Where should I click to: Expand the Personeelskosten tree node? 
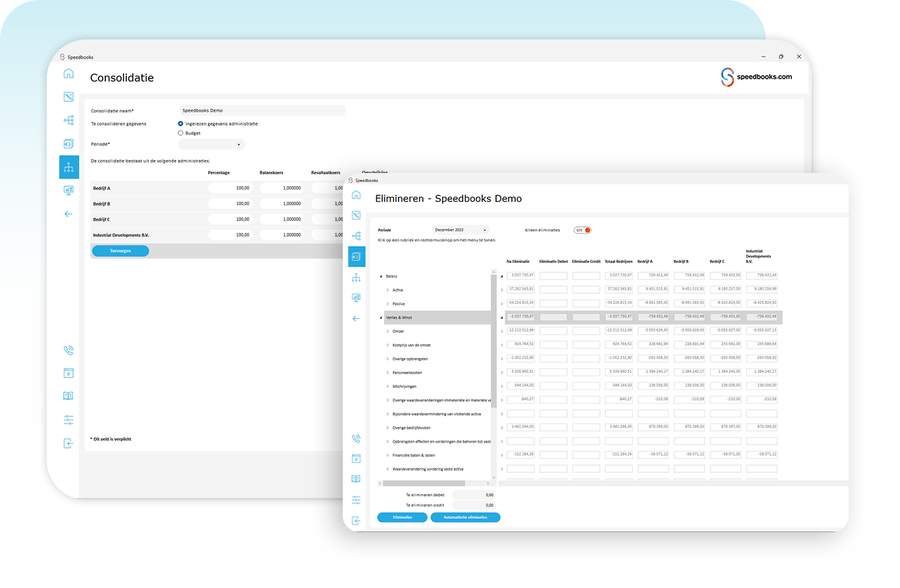click(387, 373)
